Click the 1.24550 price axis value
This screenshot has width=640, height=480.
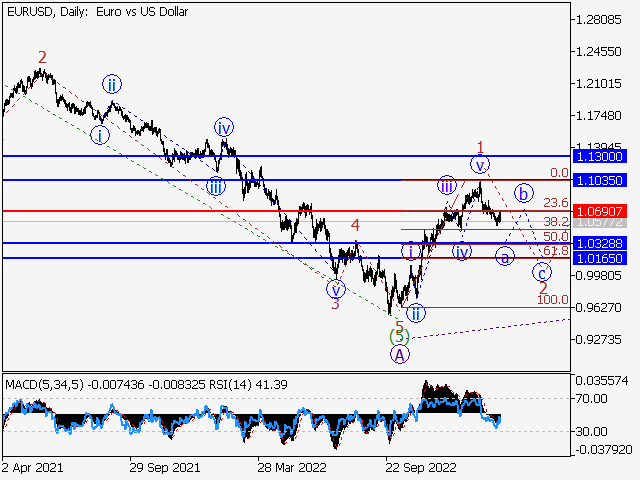pyautogui.click(x=598, y=52)
